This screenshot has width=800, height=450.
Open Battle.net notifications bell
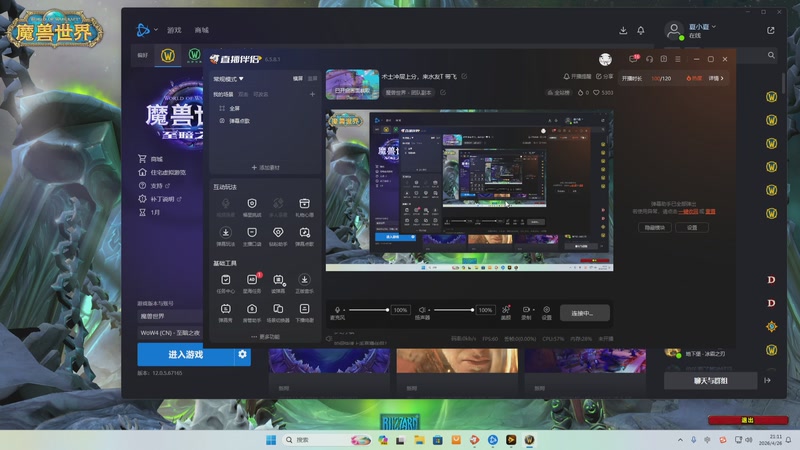[641, 31]
